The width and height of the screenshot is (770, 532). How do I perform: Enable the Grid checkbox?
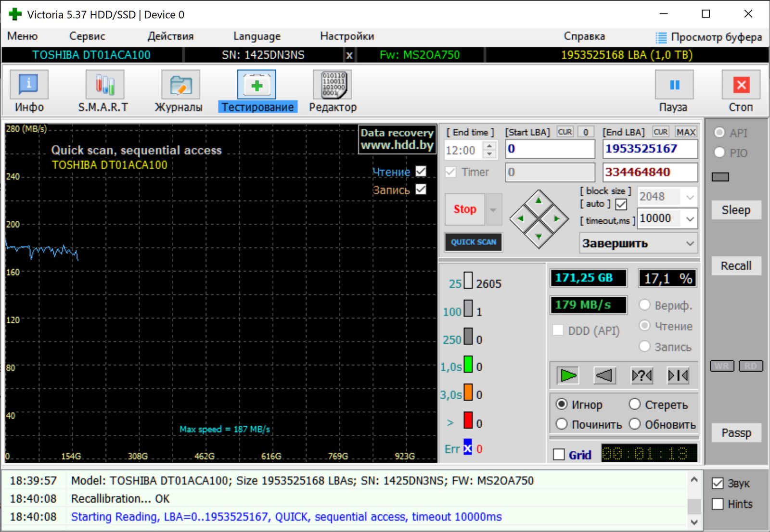click(559, 455)
